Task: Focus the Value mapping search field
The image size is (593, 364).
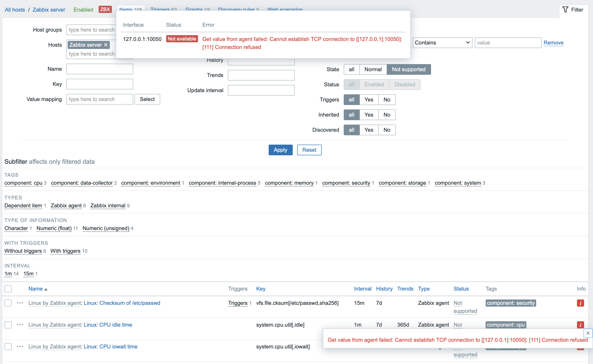Action: pyautogui.click(x=100, y=99)
